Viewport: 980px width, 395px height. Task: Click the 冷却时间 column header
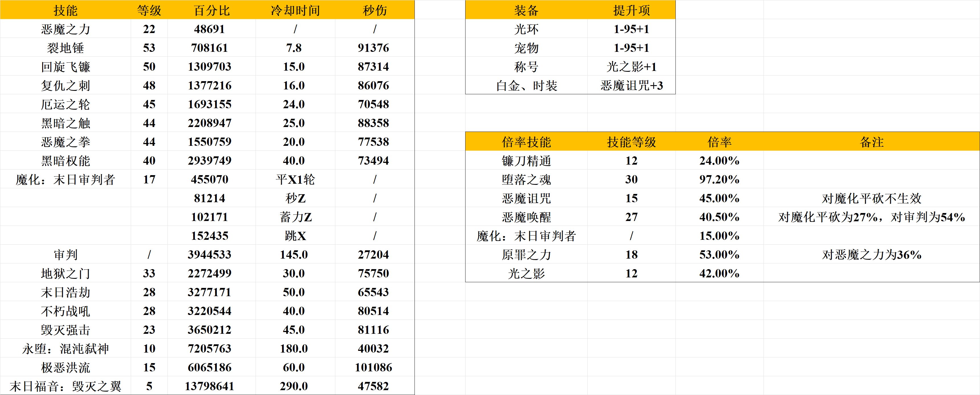[x=295, y=10]
